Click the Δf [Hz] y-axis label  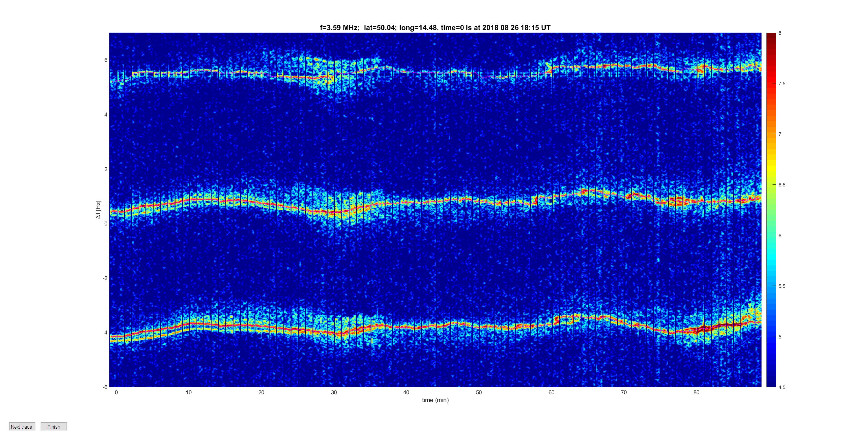tap(98, 210)
